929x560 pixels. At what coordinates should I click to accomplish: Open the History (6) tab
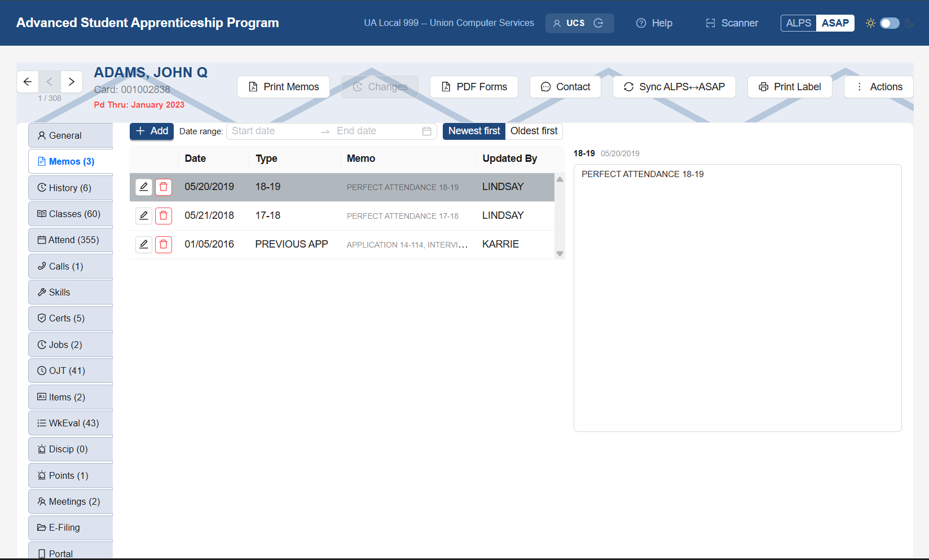pyautogui.click(x=71, y=188)
